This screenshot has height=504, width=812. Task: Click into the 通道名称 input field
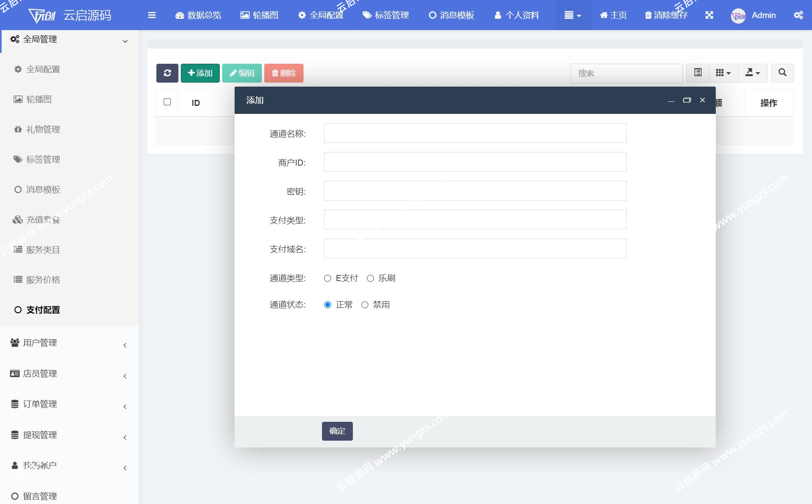click(475, 133)
